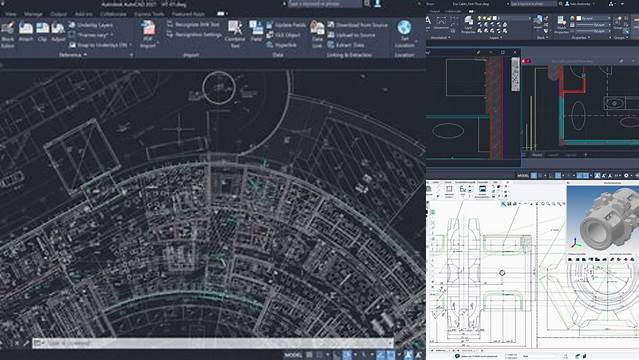Open the Block Editor tool
This screenshot has width=639, height=360.
click(x=8, y=34)
